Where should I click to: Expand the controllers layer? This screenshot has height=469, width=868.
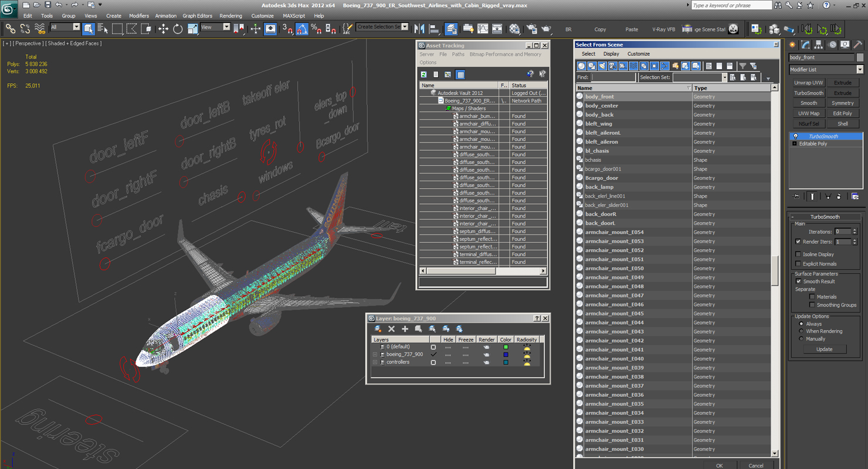click(x=375, y=362)
